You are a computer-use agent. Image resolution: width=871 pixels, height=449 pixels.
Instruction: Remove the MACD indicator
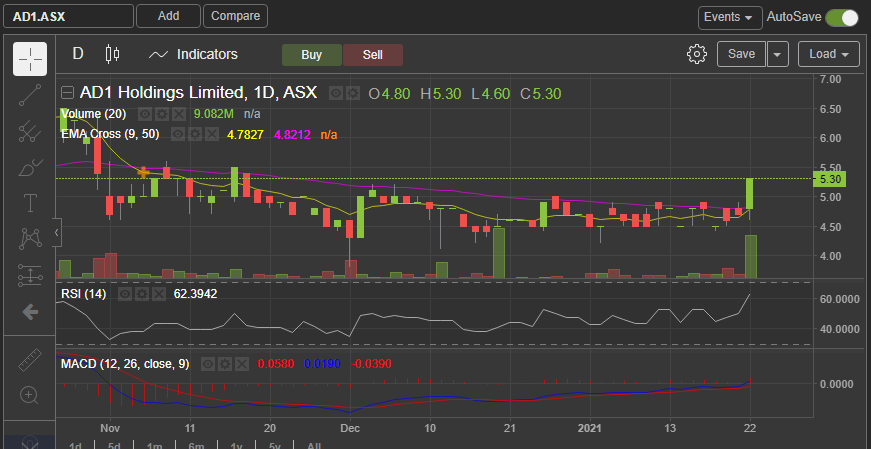click(x=242, y=365)
